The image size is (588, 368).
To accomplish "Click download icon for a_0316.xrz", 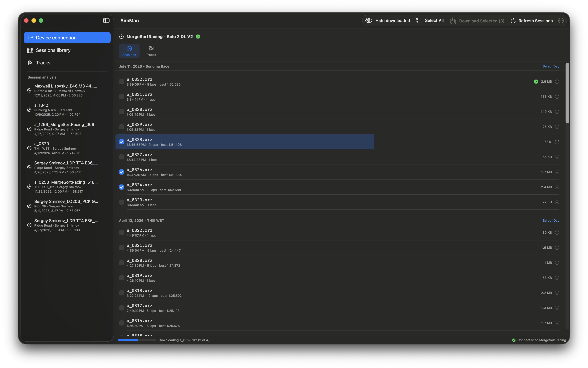I will coord(557,323).
